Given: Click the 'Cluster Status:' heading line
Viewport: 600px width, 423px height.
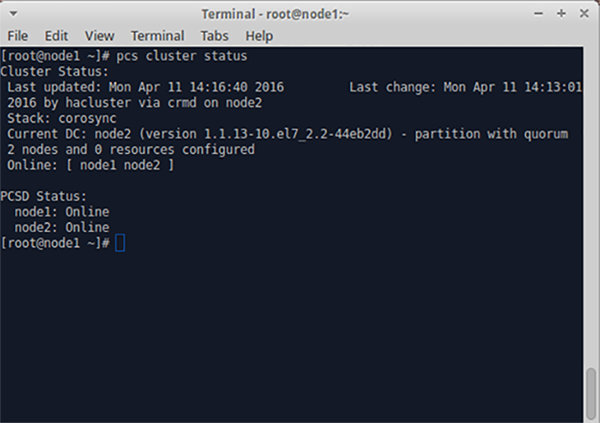Looking at the screenshot, I should coord(54,72).
